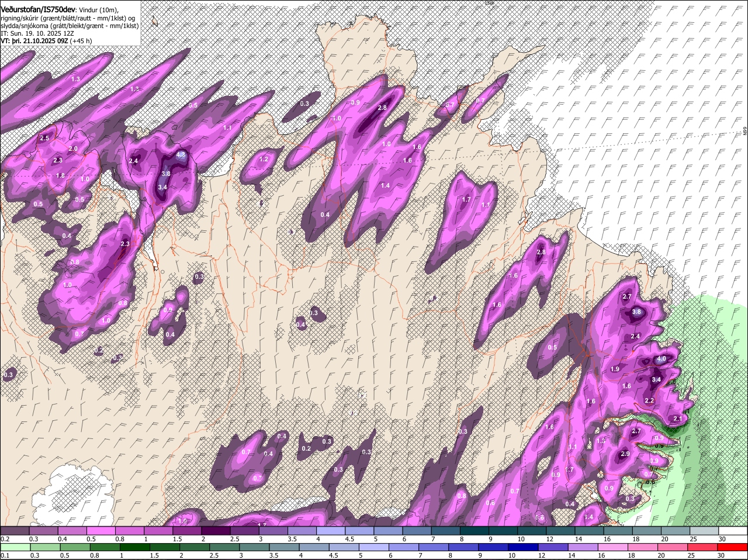This screenshot has width=748, height=560.
Task: Click the dark grayish-purple 0.2 swatch in upper legend
Action: 15,531
